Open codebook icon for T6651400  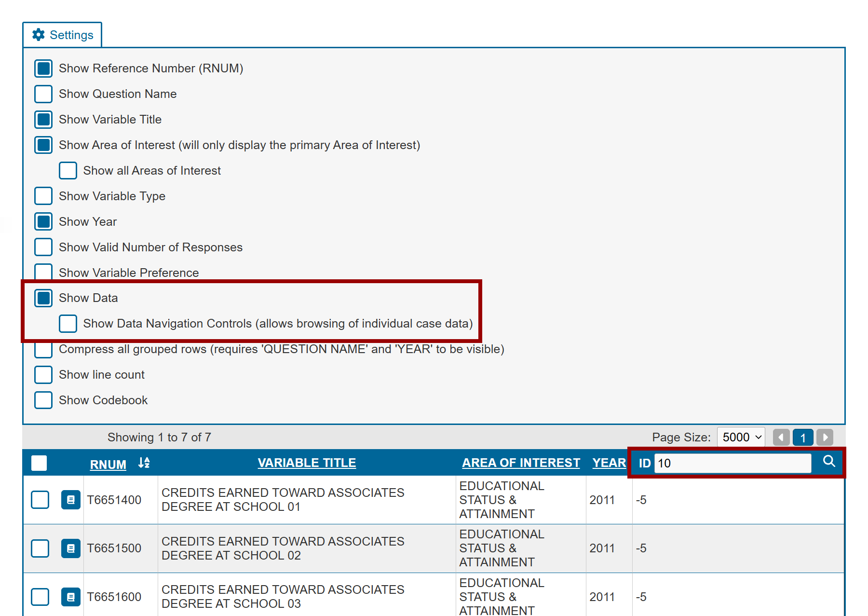pos(71,500)
